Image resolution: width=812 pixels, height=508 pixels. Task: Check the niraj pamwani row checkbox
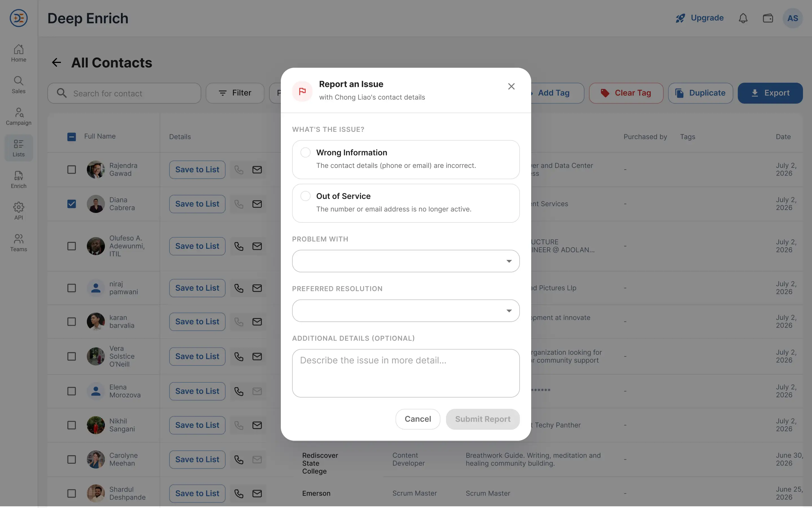click(x=71, y=288)
